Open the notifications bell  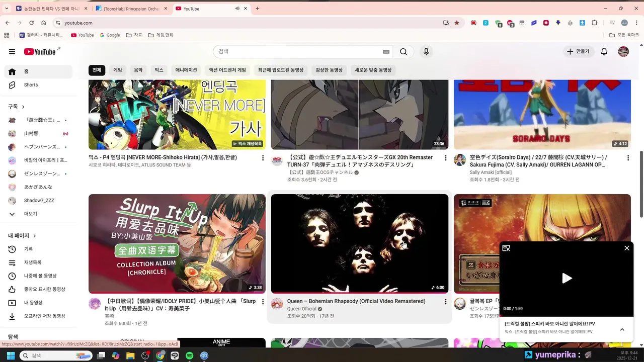click(604, 51)
